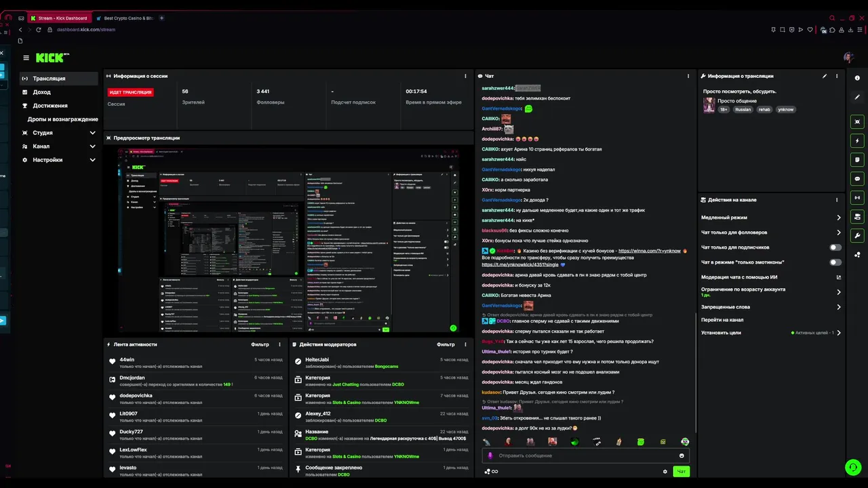Toggle the stream preview widget icon in sidebar
The image size is (868, 488).
point(857,122)
